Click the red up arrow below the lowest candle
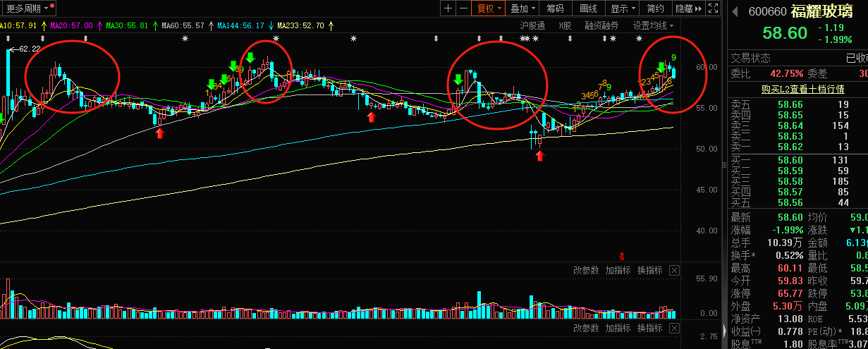This screenshot has height=349, width=868. [539, 155]
